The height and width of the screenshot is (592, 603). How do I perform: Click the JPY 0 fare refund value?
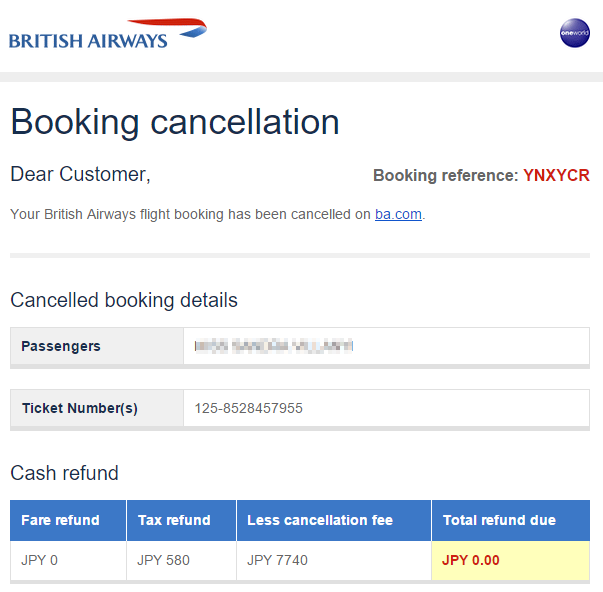pyautogui.click(x=39, y=560)
